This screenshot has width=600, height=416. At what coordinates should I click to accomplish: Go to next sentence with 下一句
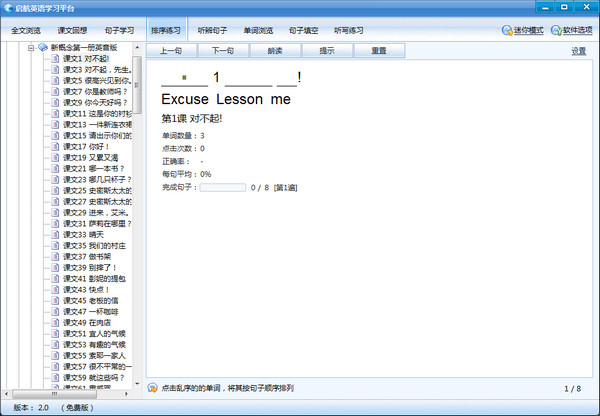pyautogui.click(x=223, y=51)
